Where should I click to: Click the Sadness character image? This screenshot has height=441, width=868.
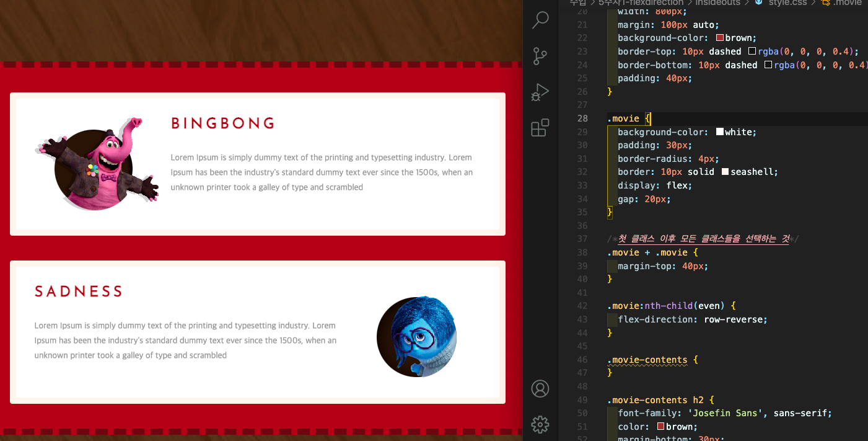pyautogui.click(x=417, y=337)
